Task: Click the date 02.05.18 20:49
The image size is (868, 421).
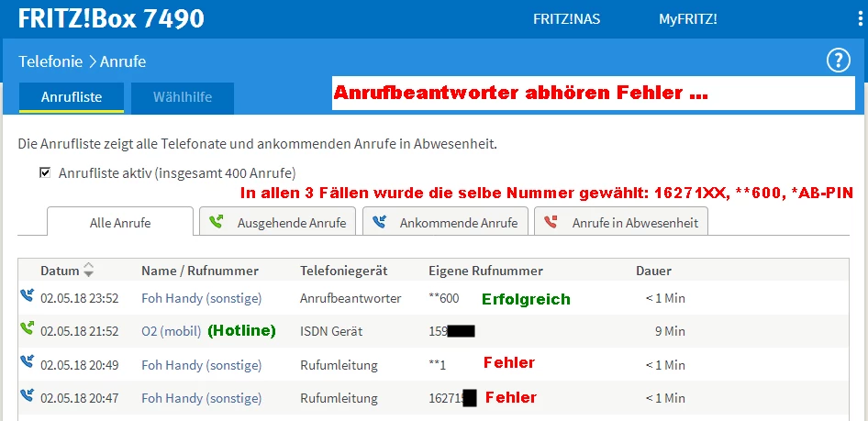Action: tap(79, 365)
